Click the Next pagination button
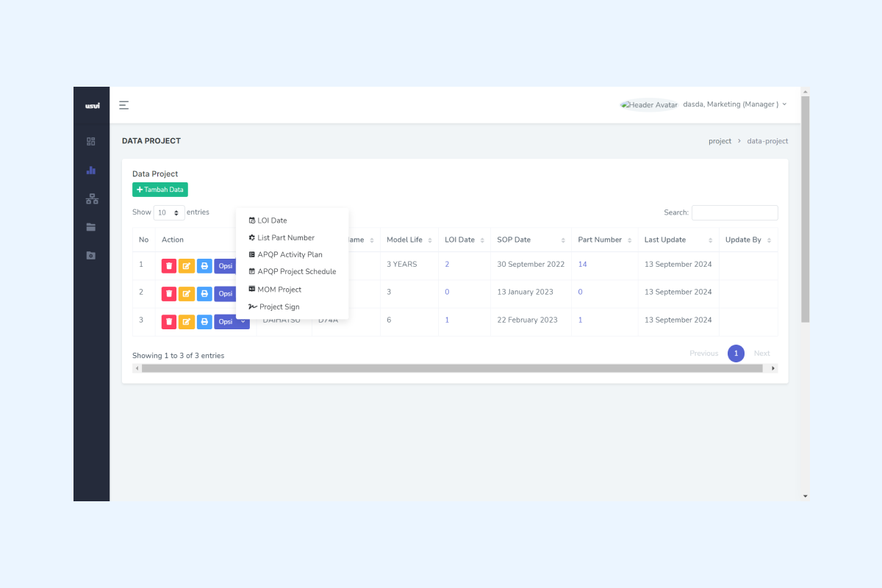 click(762, 354)
